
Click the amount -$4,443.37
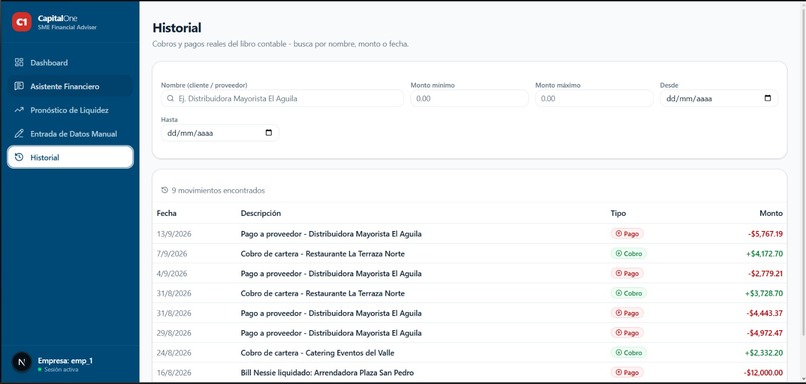click(765, 313)
